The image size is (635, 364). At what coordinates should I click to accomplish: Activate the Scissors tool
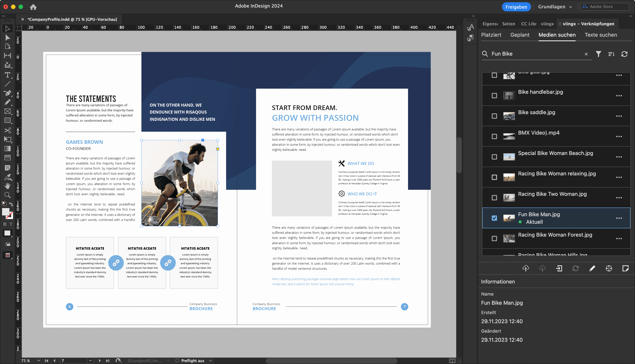coord(7,130)
